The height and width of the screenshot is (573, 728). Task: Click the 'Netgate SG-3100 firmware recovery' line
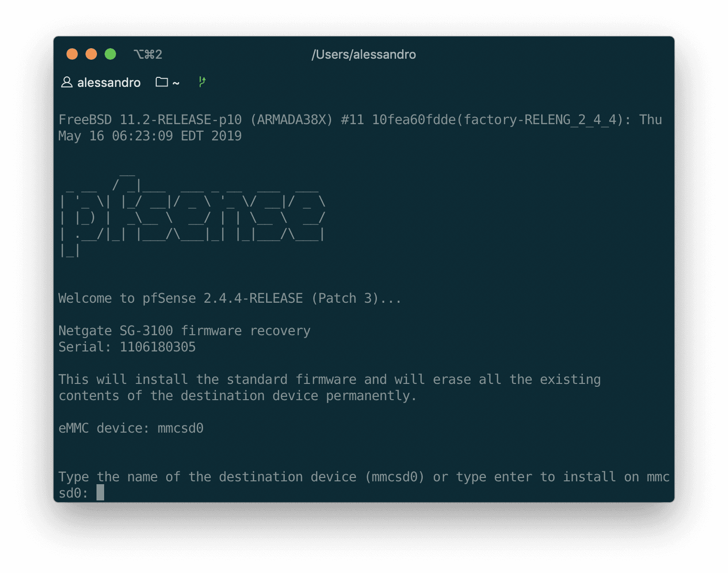(x=184, y=331)
